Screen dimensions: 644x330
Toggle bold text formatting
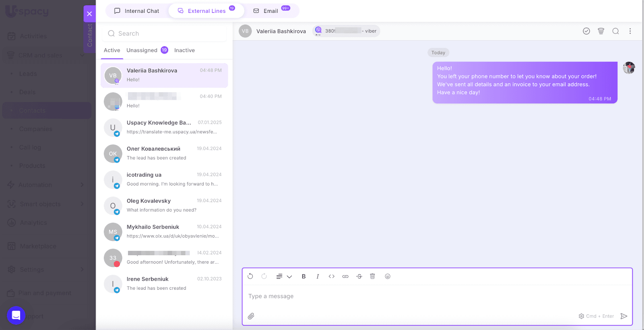tap(304, 277)
